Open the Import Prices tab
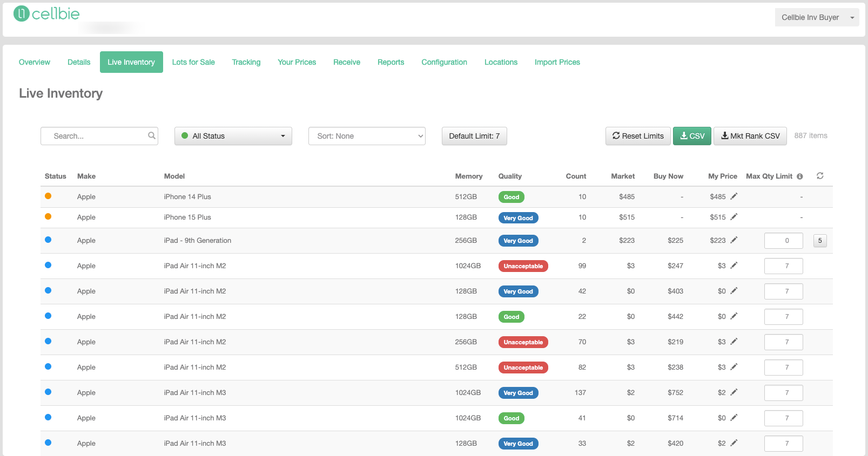 click(x=557, y=62)
